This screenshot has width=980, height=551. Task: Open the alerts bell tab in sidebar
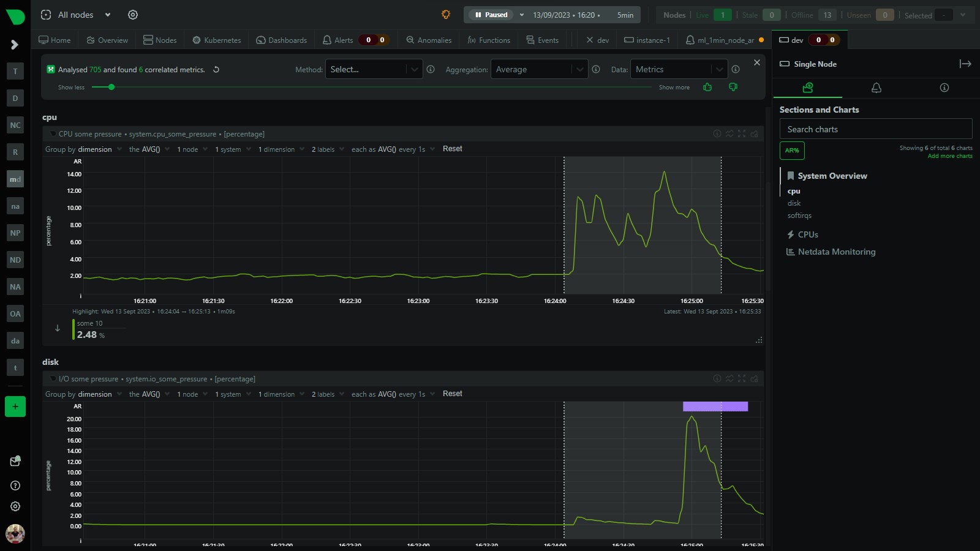876,88
